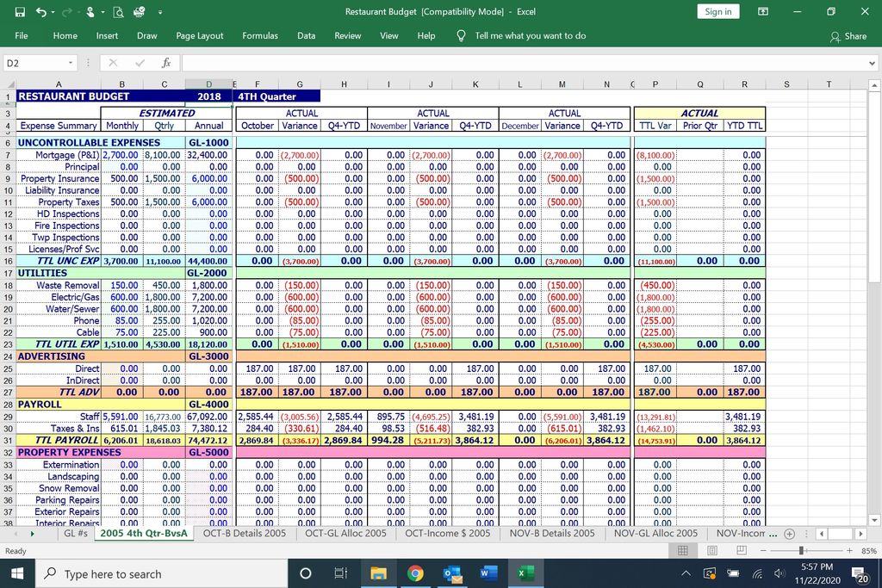Screen dimensions: 882x588
Task: Click vertical scrollbar up arrow
Action: 873,85
